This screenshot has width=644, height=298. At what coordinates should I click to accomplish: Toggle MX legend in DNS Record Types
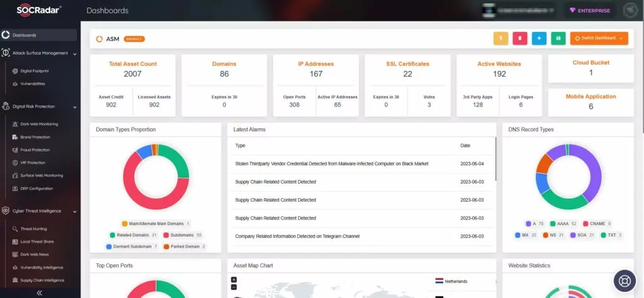pyautogui.click(x=526, y=235)
